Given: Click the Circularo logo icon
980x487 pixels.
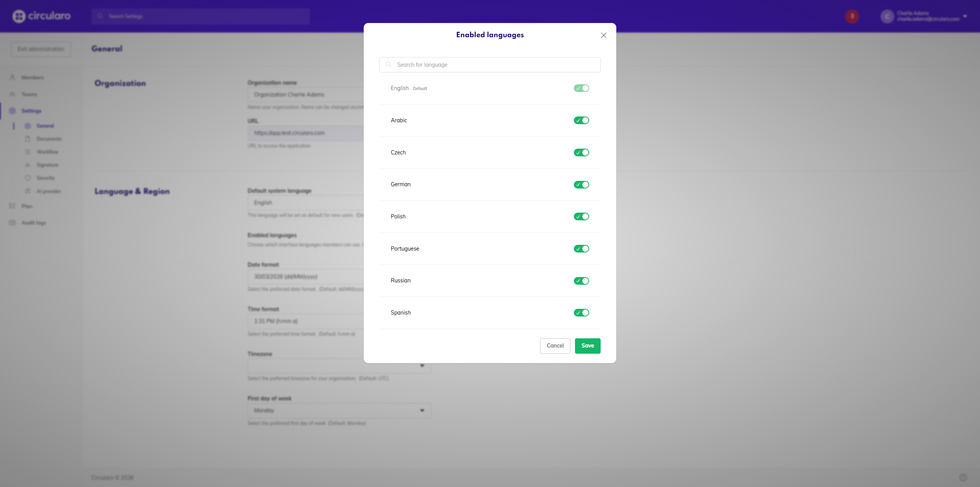Looking at the screenshot, I should click(x=19, y=16).
